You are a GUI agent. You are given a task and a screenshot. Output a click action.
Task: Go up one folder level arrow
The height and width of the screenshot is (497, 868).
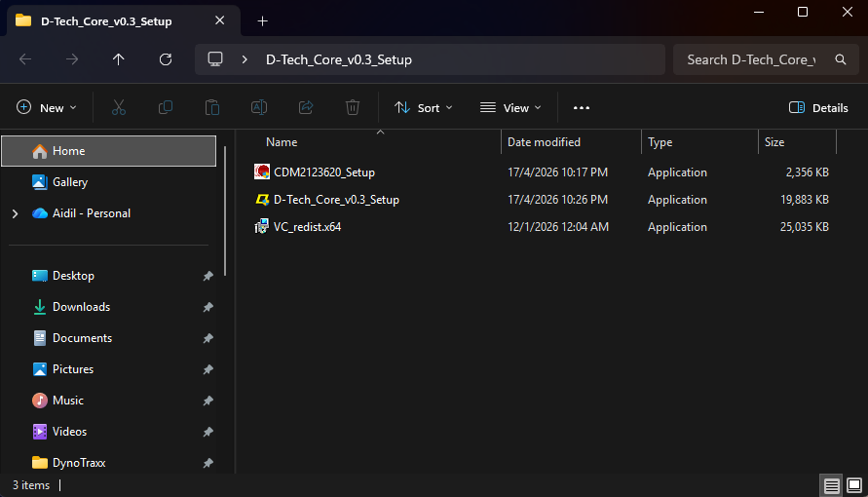(119, 59)
